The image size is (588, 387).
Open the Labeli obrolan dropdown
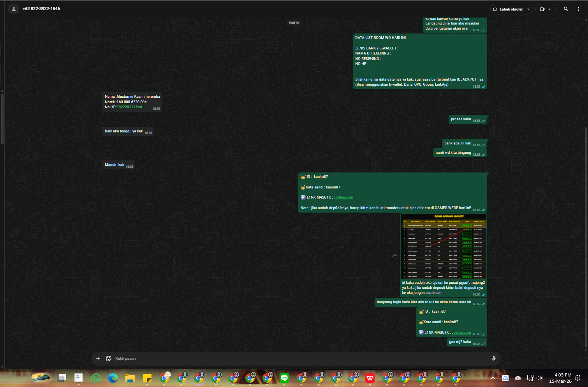pos(511,9)
